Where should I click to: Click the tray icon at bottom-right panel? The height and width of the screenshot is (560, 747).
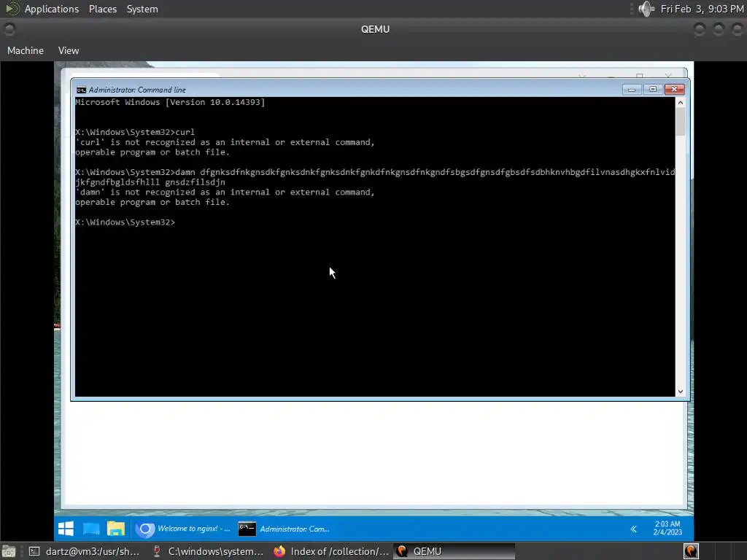[x=691, y=551]
